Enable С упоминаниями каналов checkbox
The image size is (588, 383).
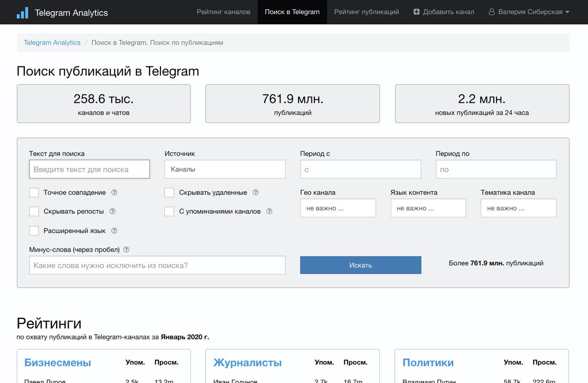pos(170,212)
